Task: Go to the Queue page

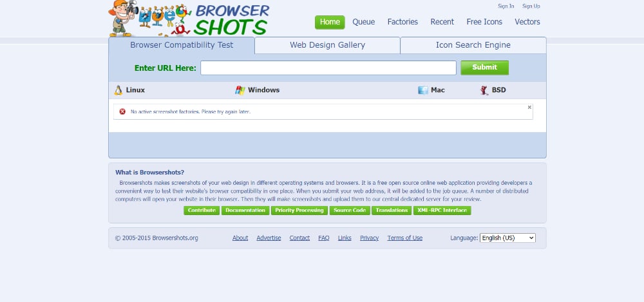Action: pyautogui.click(x=363, y=22)
